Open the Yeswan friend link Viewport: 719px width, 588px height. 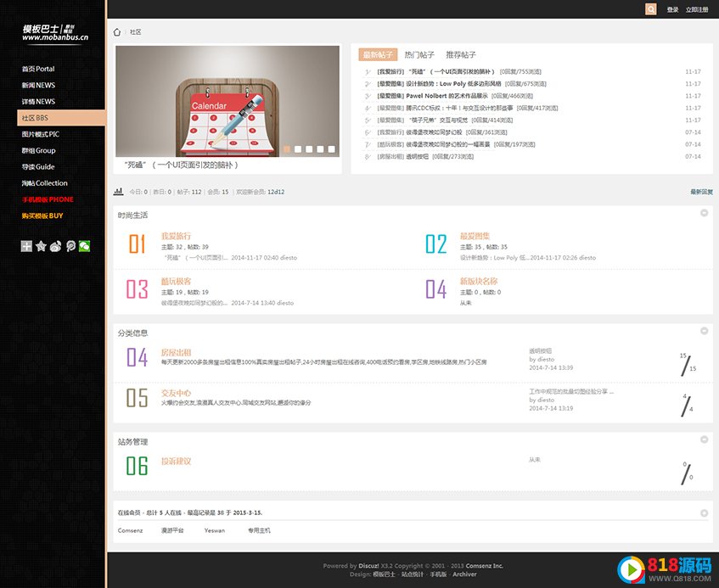215,530
